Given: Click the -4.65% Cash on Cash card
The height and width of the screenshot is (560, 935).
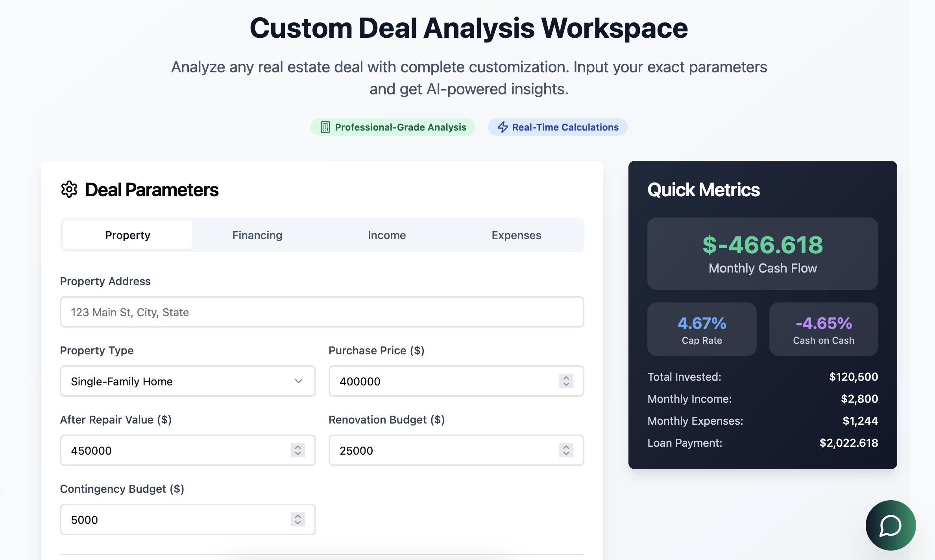Looking at the screenshot, I should (824, 329).
